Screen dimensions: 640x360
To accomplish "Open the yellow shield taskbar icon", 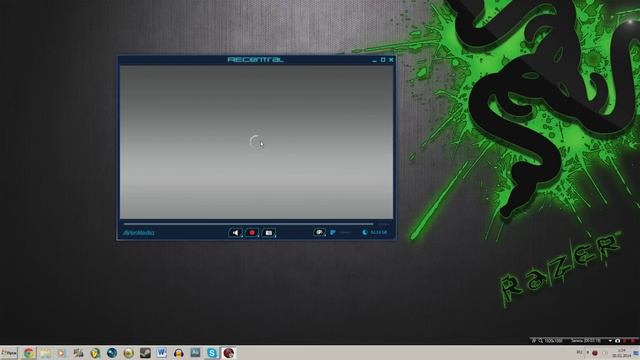I will click(x=95, y=353).
